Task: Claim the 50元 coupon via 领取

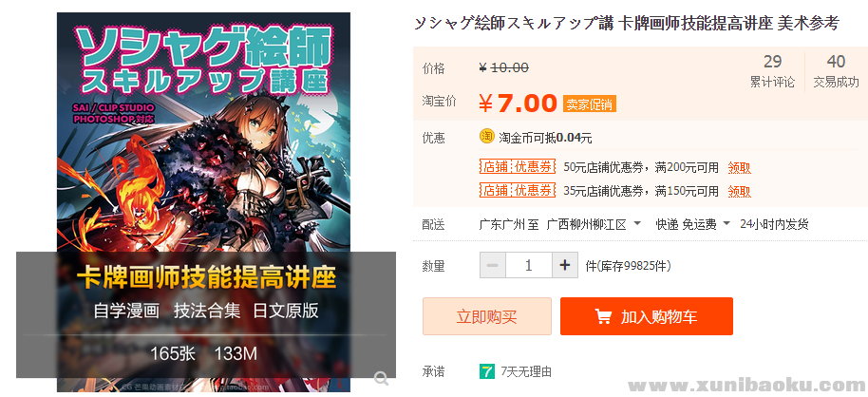Action: pos(739,167)
